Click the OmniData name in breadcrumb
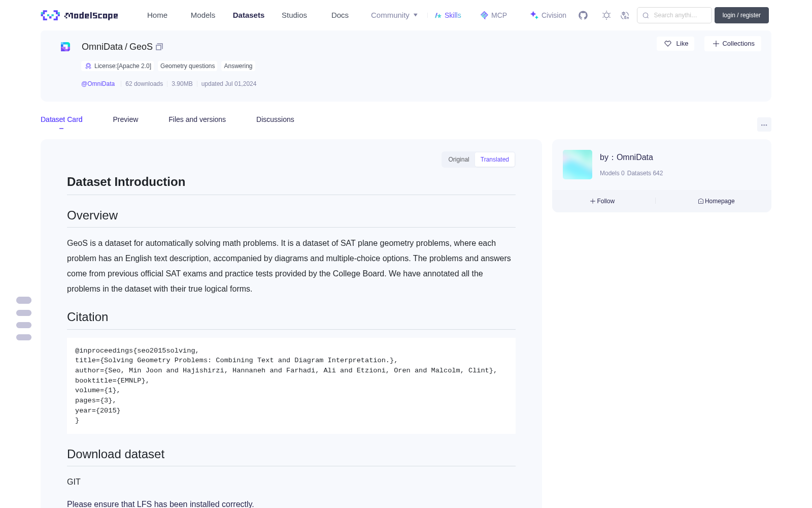812x508 pixels. (102, 47)
